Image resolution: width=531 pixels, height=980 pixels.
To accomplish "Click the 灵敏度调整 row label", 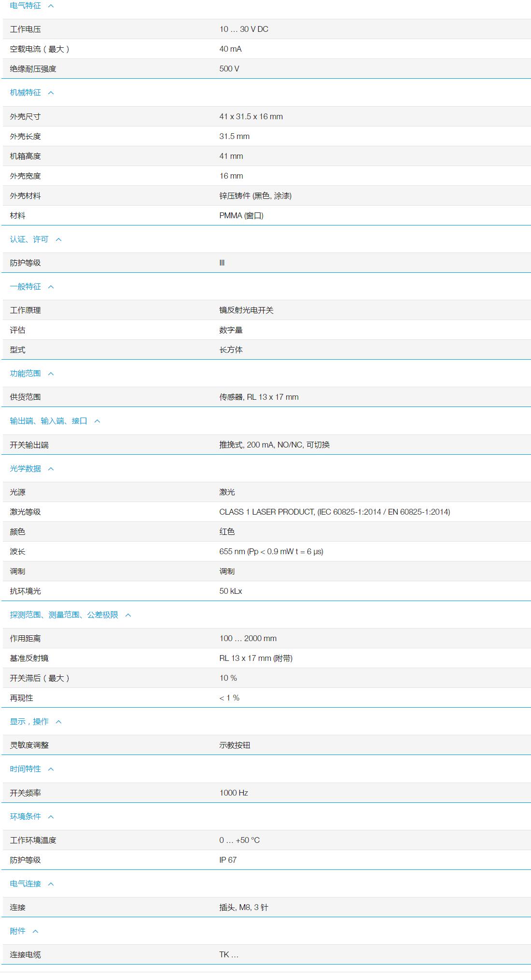I will pos(29,745).
